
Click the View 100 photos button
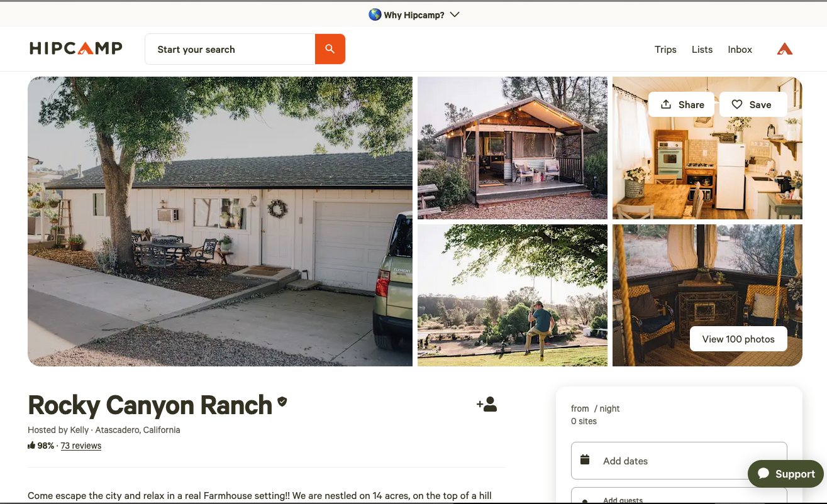[x=738, y=339]
